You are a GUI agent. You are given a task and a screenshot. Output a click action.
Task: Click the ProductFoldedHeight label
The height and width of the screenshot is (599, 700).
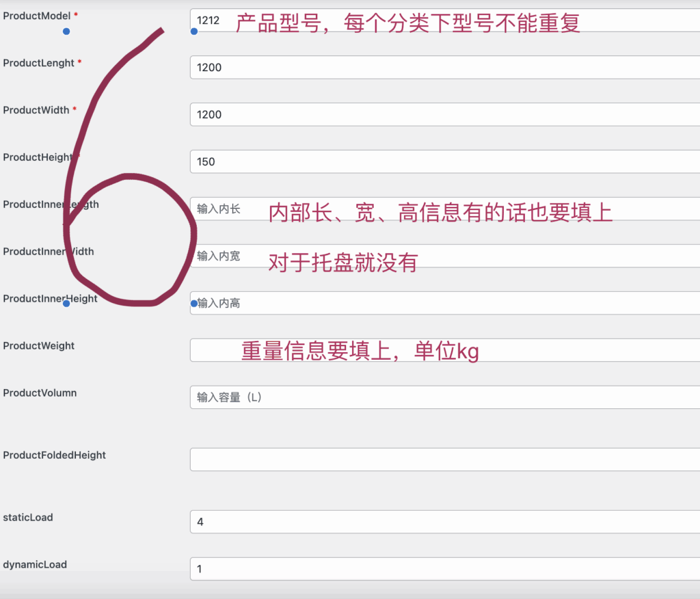point(55,455)
